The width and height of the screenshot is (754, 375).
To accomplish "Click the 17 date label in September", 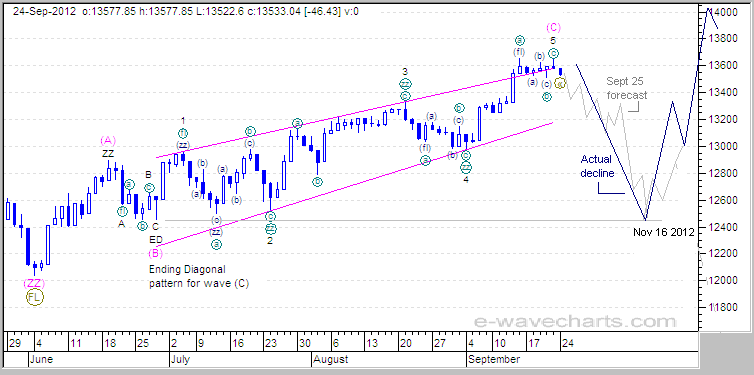I will (x=535, y=344).
